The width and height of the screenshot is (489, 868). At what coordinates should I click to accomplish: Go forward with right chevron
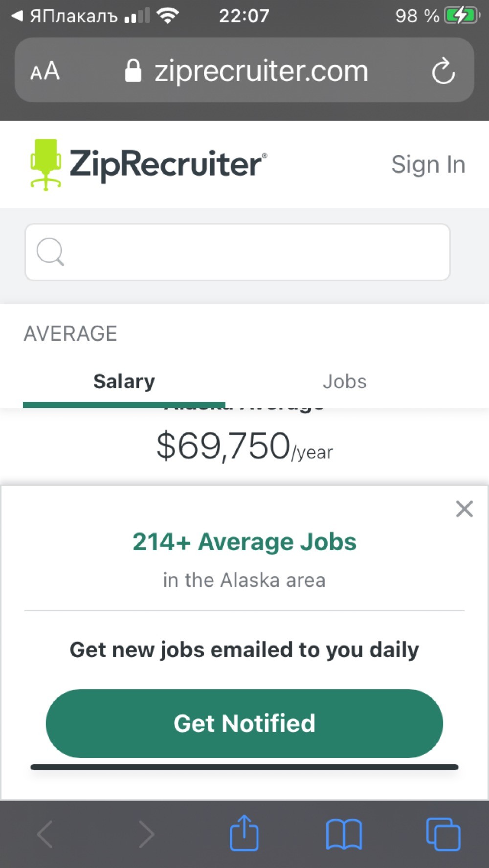pos(146,834)
